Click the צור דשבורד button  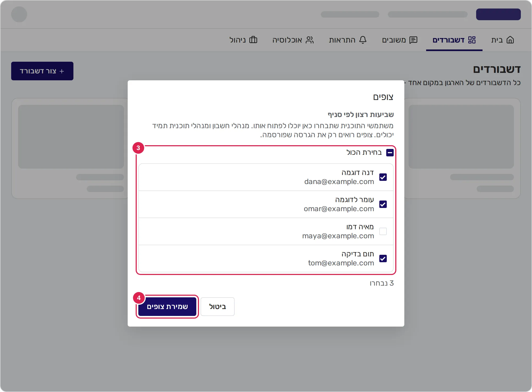click(x=42, y=71)
